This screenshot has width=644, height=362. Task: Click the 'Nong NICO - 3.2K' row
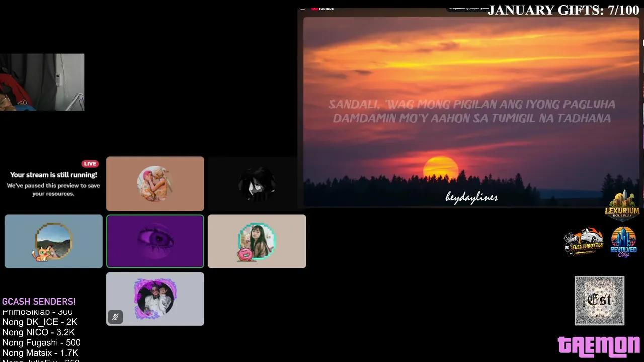pos(39,332)
